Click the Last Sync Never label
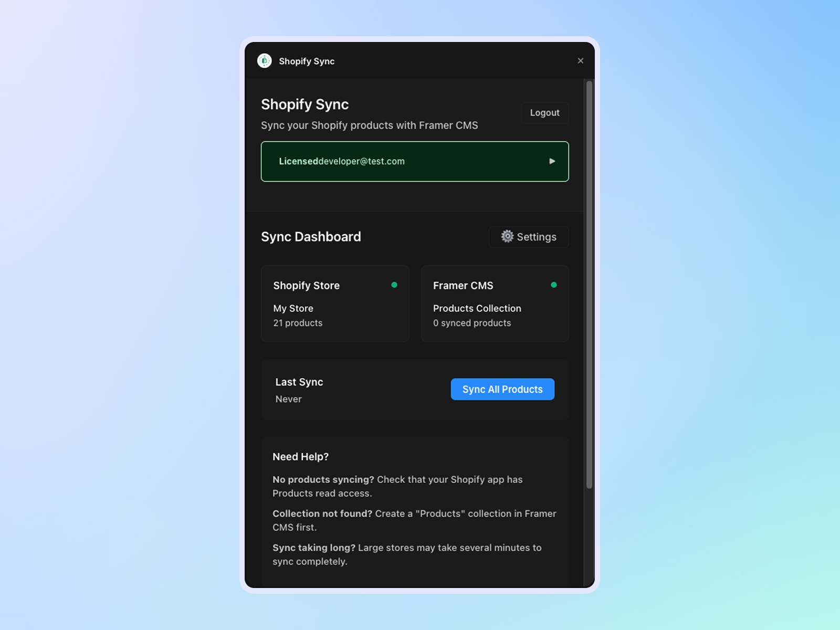 point(299,390)
